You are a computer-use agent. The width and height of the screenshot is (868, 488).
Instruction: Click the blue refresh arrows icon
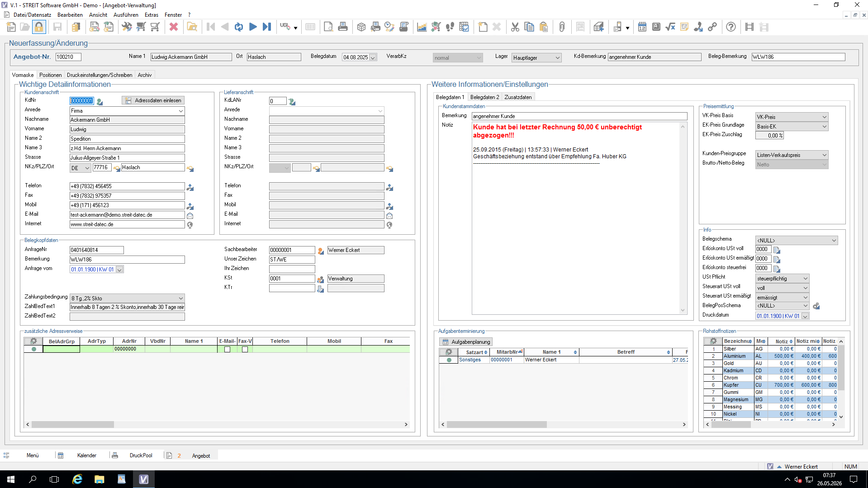point(239,27)
